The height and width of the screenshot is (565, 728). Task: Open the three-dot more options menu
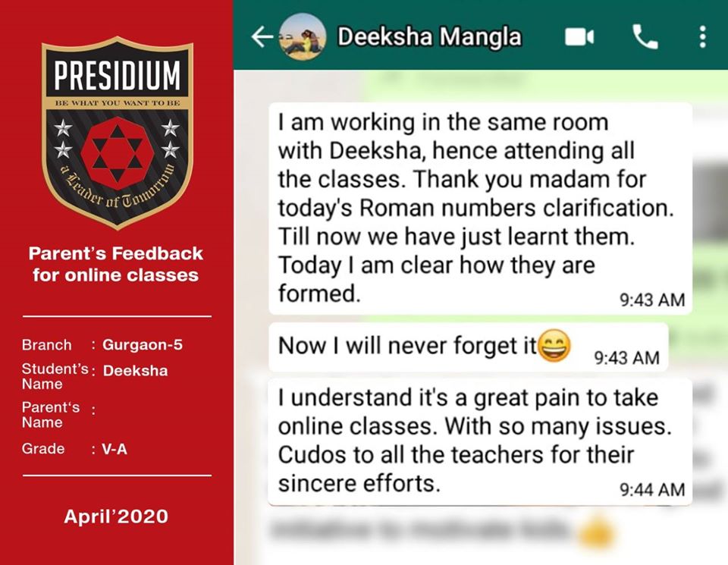702,36
